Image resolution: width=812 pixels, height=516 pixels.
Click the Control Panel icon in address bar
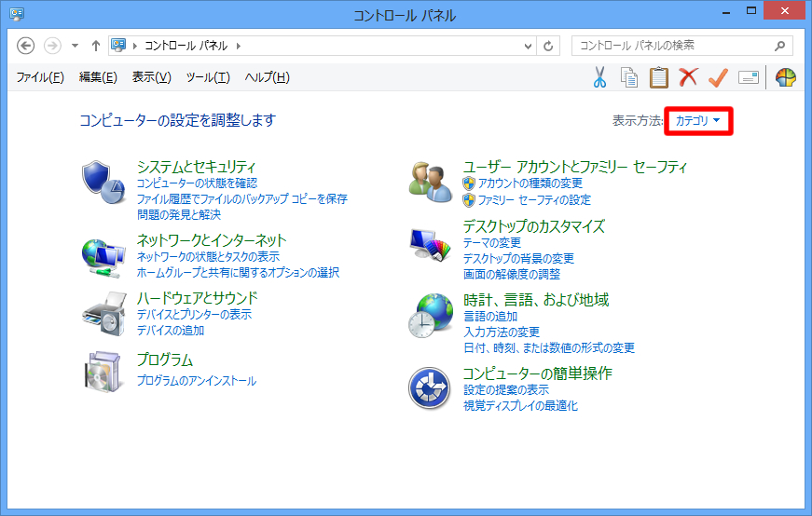coord(118,45)
